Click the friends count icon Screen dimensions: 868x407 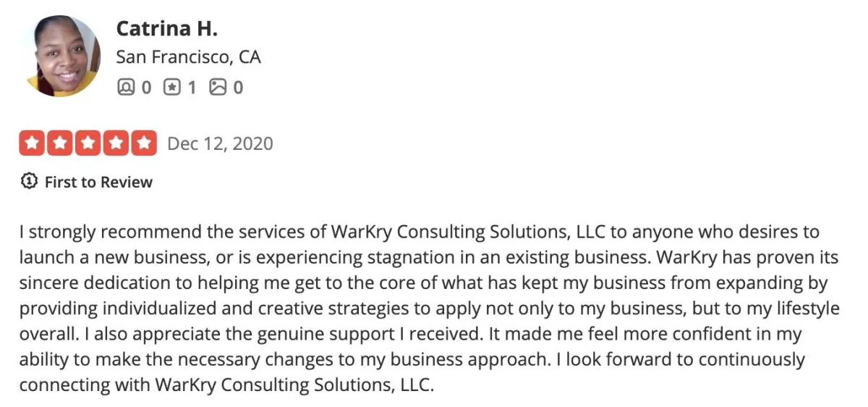pos(125,88)
